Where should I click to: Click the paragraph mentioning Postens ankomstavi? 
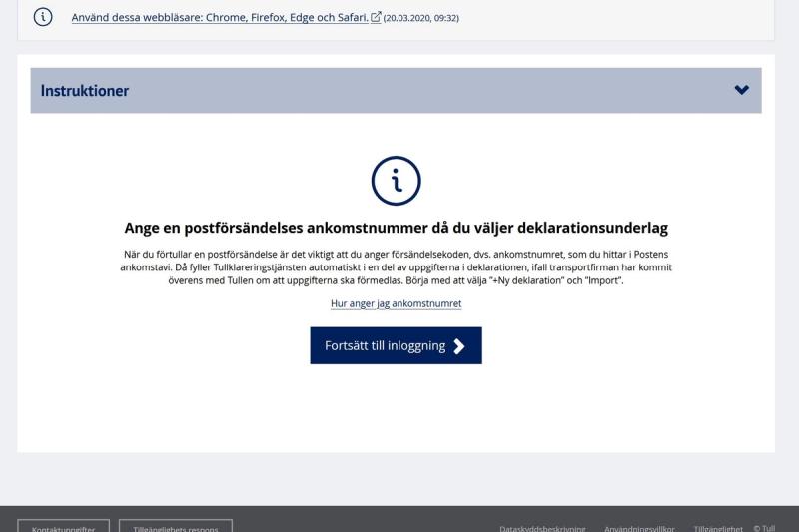(x=396, y=267)
